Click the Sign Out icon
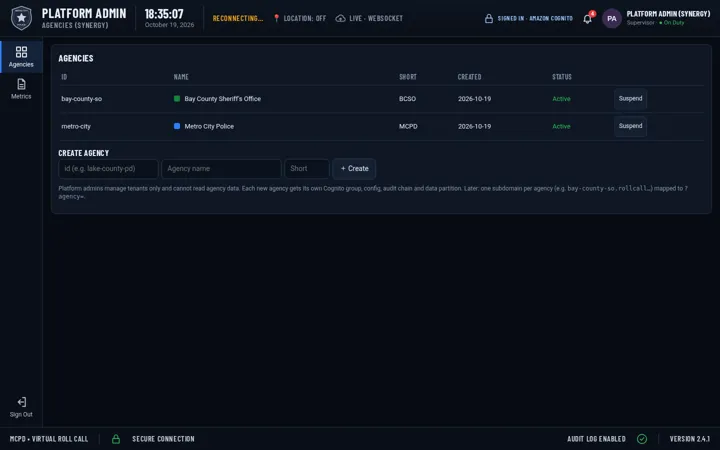Image resolution: width=720 pixels, height=450 pixels. pyautogui.click(x=21, y=402)
